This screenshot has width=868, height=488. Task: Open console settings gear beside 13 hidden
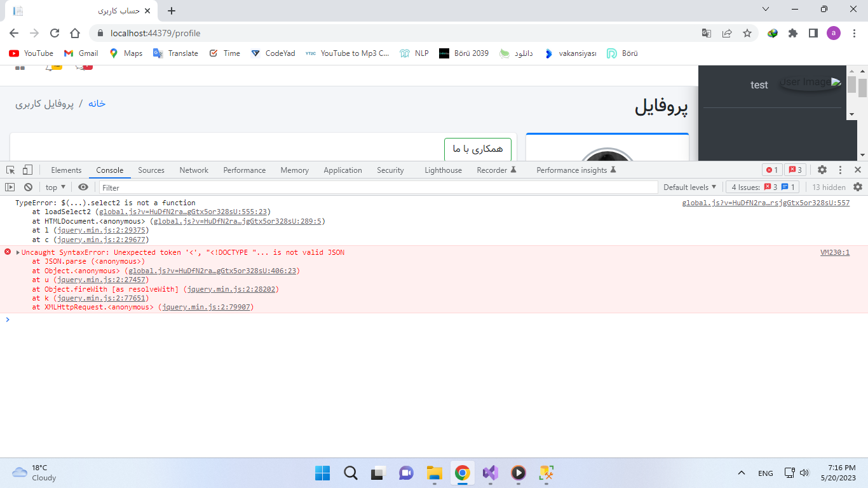tap(858, 187)
